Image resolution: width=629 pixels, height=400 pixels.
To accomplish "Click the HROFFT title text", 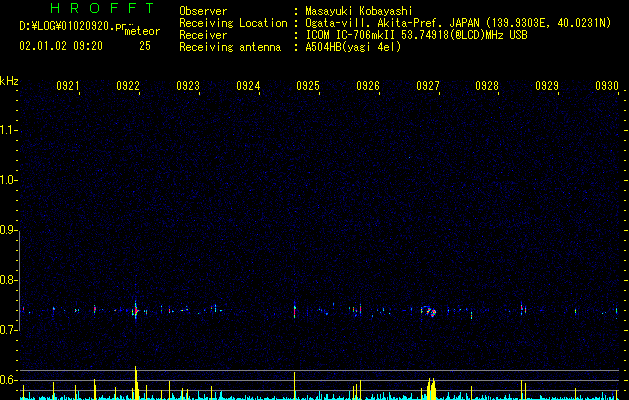I will click(x=102, y=8).
